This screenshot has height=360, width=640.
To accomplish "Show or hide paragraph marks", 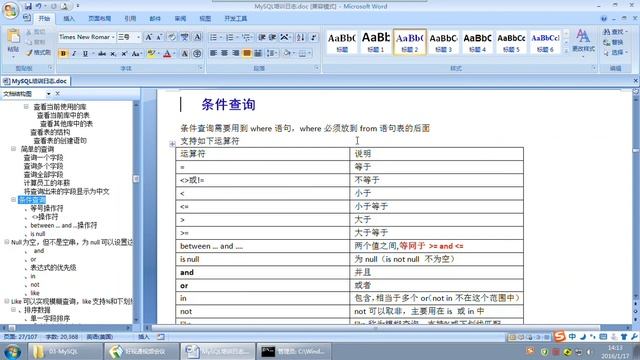I will tap(313, 38).
